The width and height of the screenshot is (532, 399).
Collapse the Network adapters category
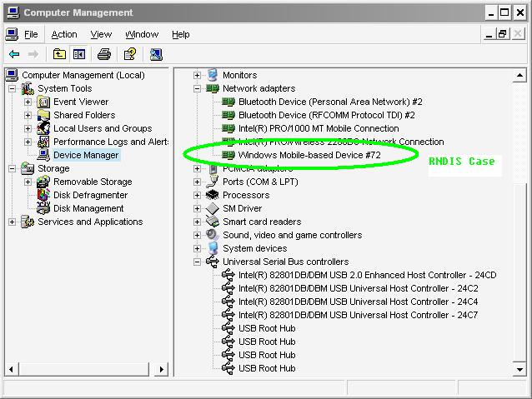coord(197,88)
